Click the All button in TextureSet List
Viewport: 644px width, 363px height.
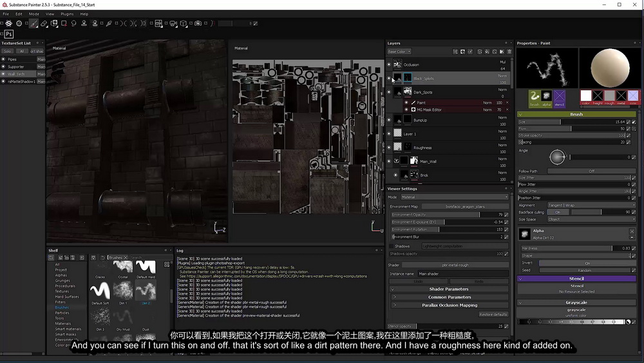(22, 52)
